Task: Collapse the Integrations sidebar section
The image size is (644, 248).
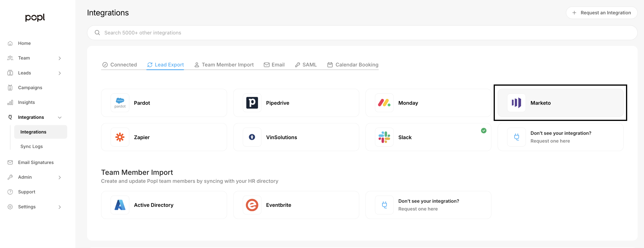Action: click(x=59, y=117)
